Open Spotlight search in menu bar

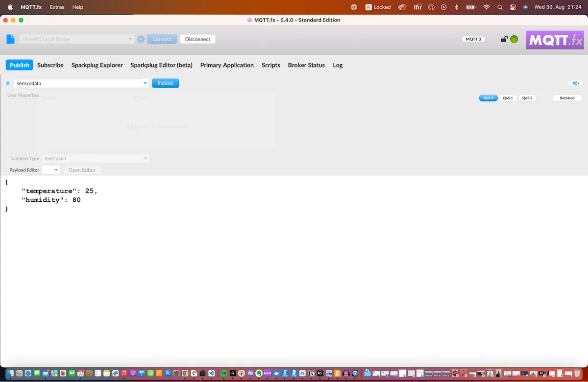coord(500,7)
